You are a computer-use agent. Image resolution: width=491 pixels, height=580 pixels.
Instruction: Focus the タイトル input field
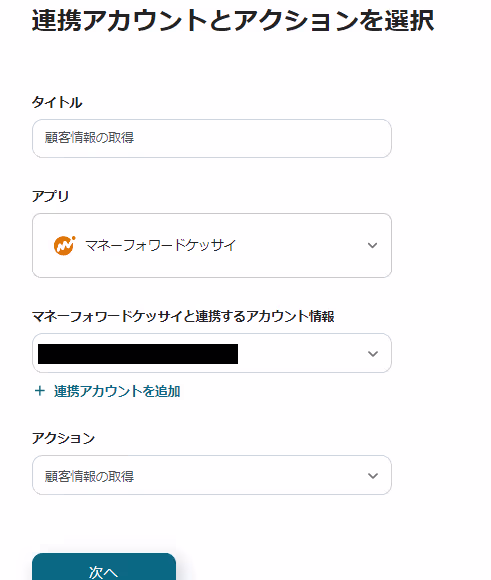(212, 138)
